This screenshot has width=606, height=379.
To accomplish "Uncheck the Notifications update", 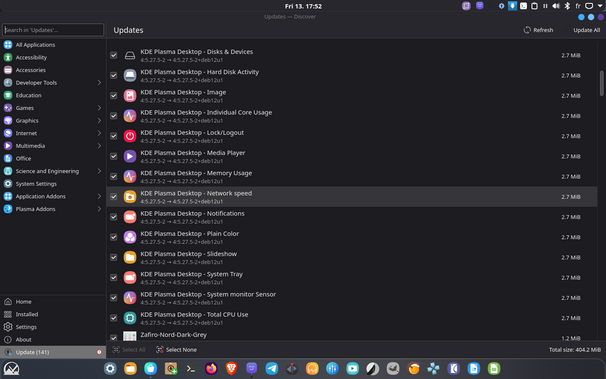I will click(x=114, y=217).
